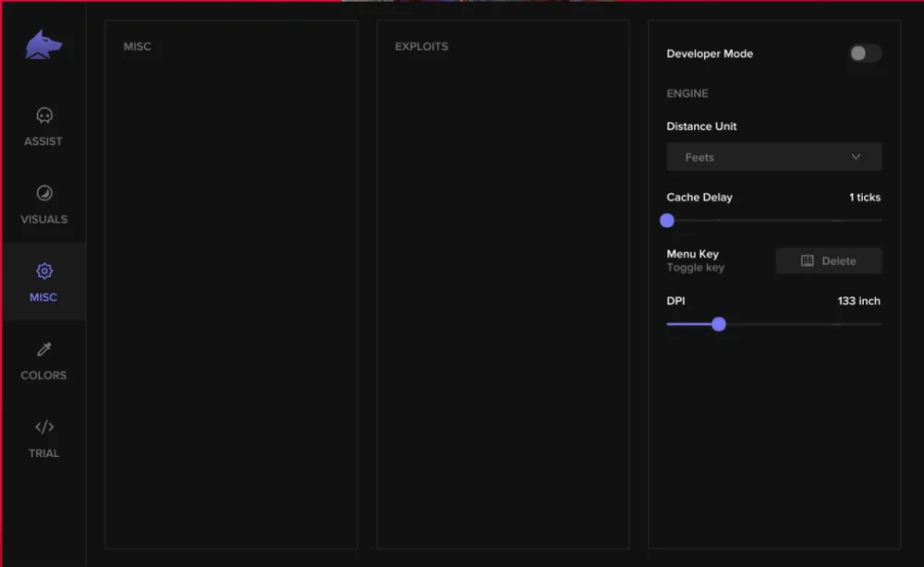Delete the Menu Key toggle binding
Viewport: 924px width, 567px height.
tap(828, 260)
